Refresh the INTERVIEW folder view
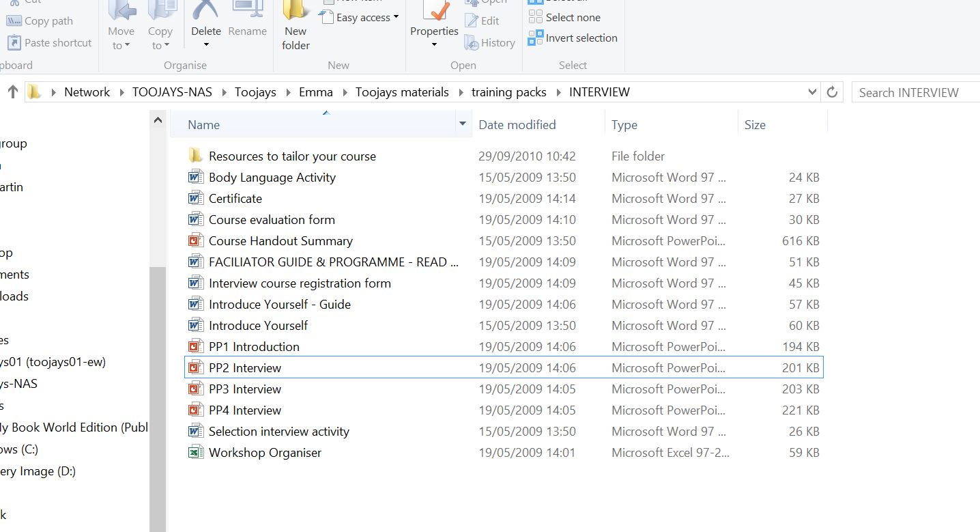Screen dimensions: 980x532 832,92
